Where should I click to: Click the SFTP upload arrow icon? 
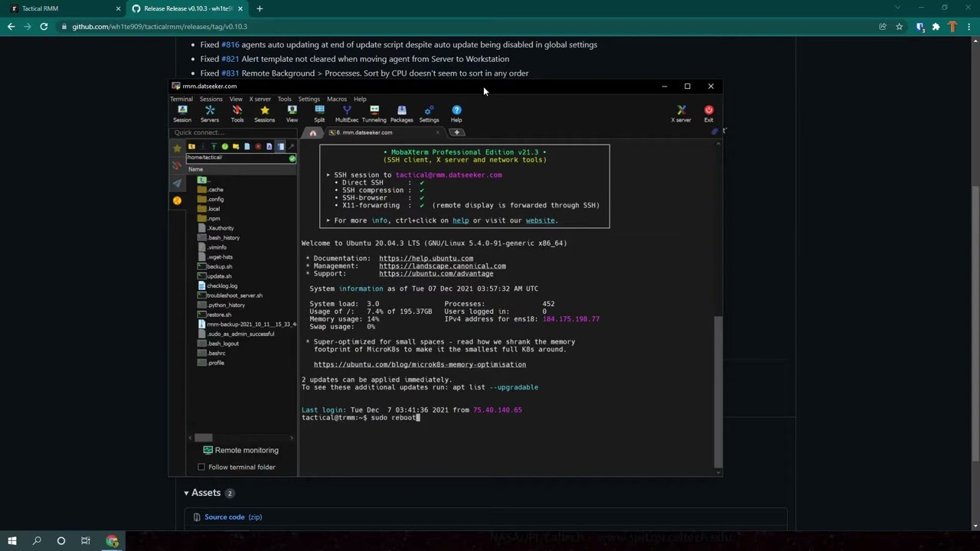214,146
